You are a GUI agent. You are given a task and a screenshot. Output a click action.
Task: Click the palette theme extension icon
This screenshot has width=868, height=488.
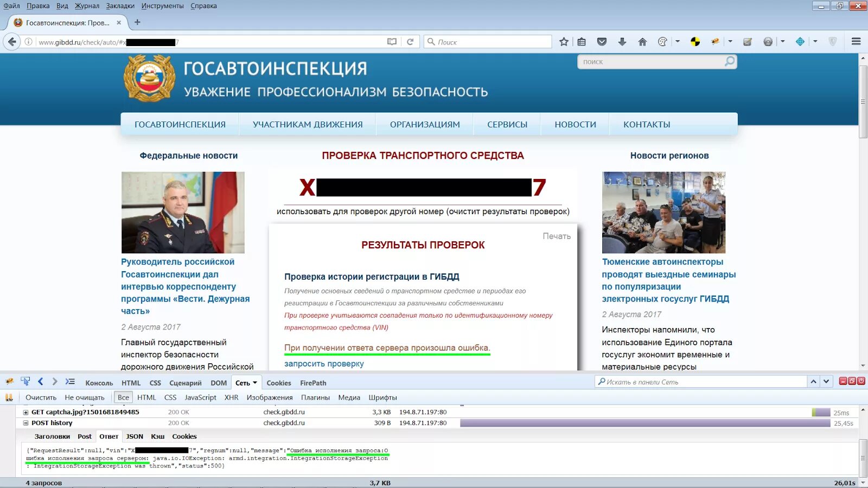[662, 42]
